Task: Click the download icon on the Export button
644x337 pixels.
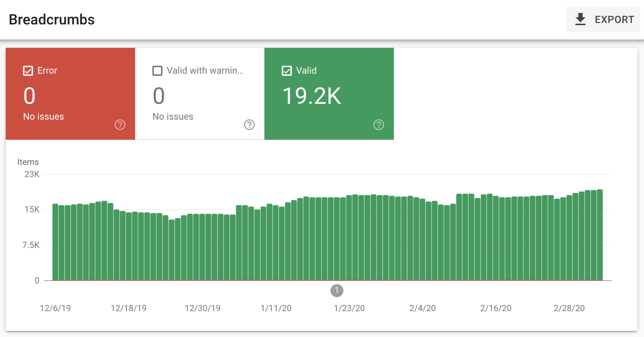Action: 580,19
